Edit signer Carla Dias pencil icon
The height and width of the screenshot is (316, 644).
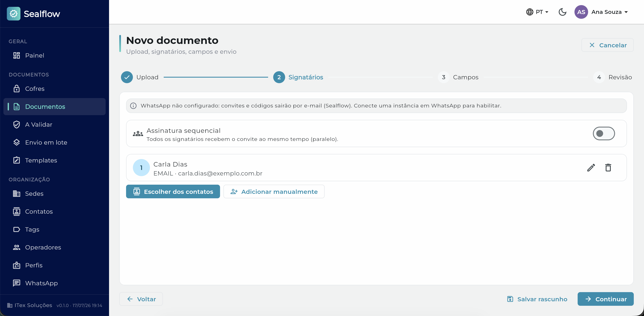pyautogui.click(x=591, y=168)
